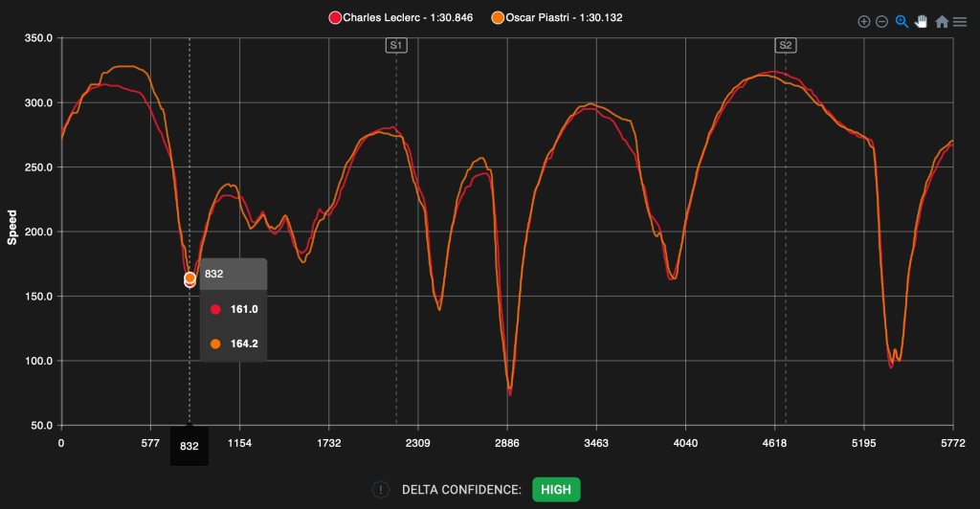Image resolution: width=980 pixels, height=509 pixels.
Task: Click the orange data point at 832
Action: (189, 277)
